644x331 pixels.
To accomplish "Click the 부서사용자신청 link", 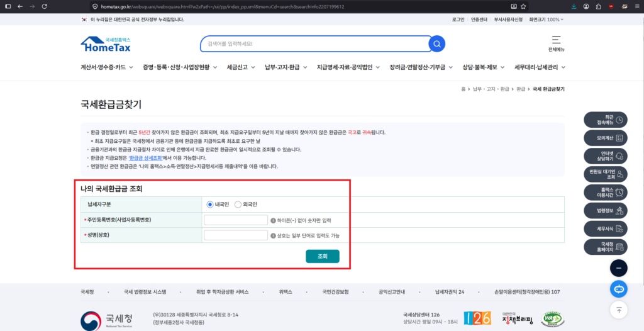I will click(508, 20).
